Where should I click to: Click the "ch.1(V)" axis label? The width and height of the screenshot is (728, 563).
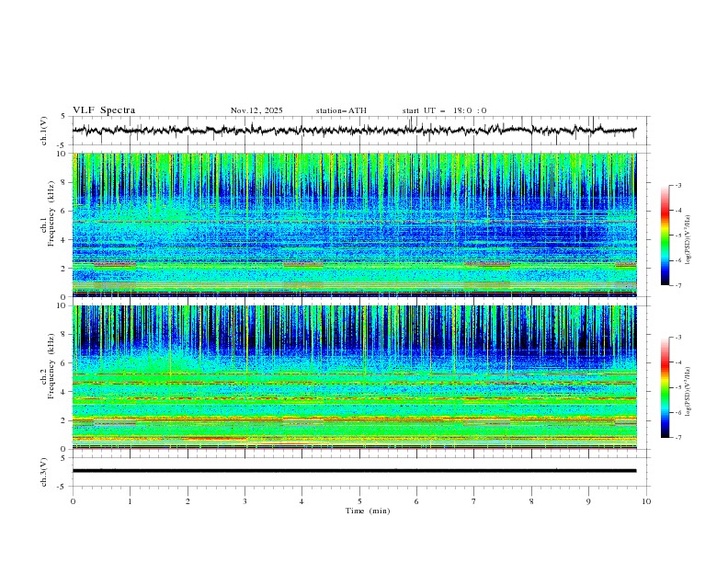coord(44,131)
